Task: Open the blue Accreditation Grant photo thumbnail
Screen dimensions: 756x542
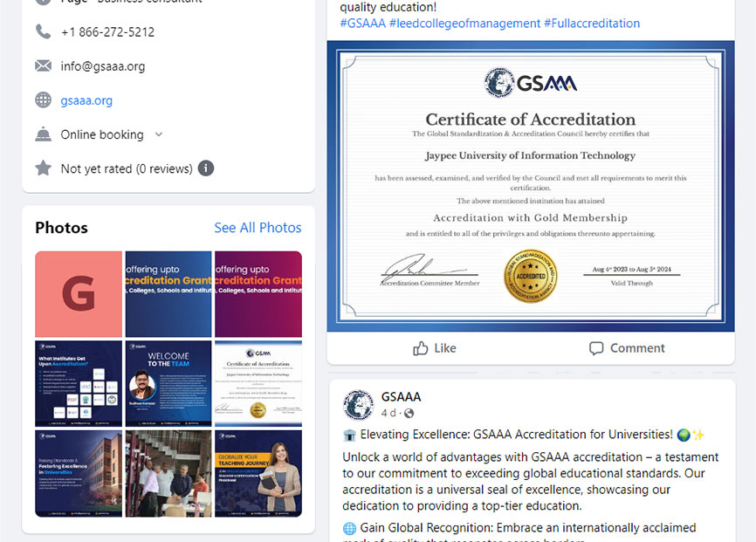Action: click(x=168, y=293)
